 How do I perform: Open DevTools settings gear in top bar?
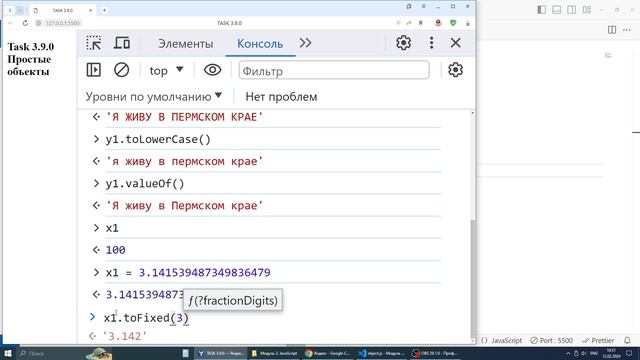tap(403, 43)
